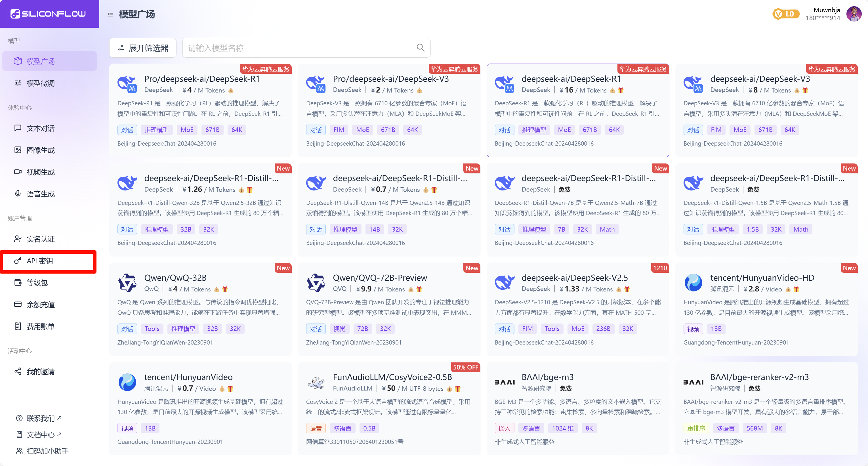Viewport: 868px width, 466px height.
Task: Open 实名认证 in the sidebar
Action: point(50,239)
